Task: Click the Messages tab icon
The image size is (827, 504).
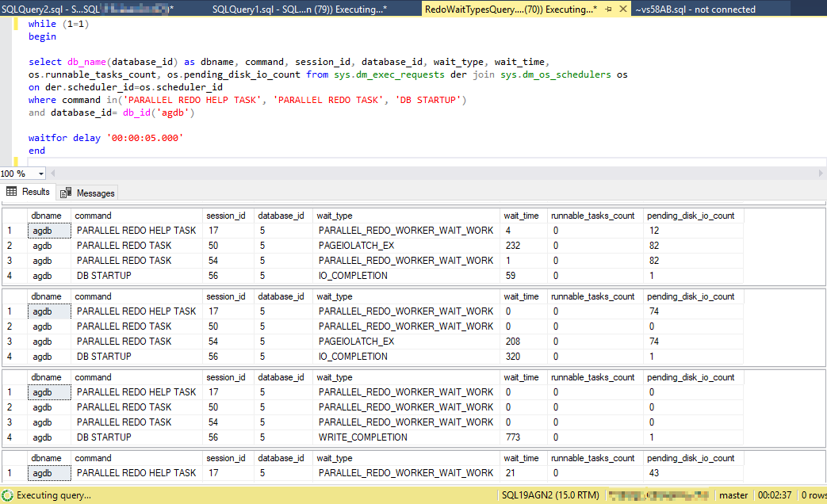Action: (66, 193)
